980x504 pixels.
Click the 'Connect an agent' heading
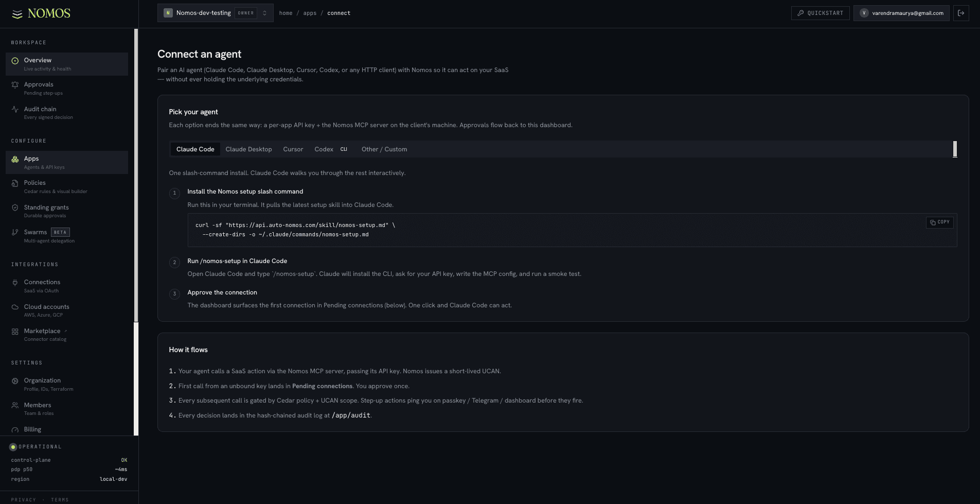[199, 54]
